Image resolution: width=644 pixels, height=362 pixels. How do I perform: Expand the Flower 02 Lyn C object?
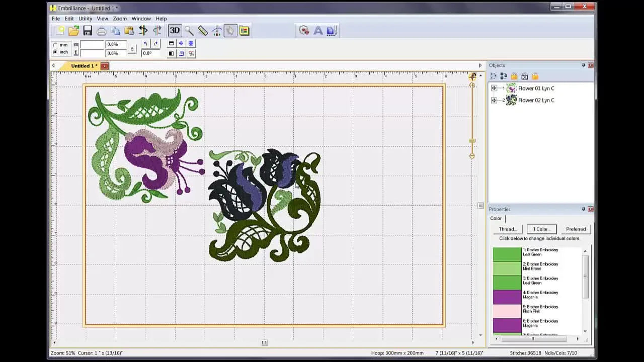494,100
